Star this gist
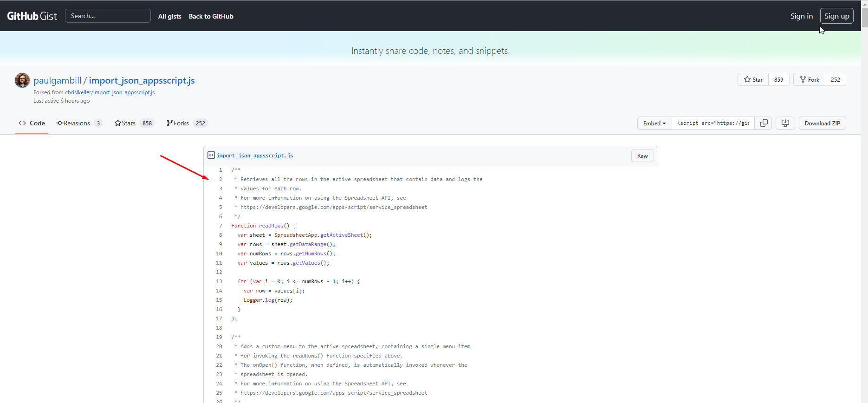Screen dimensions: 868x403 753,80
